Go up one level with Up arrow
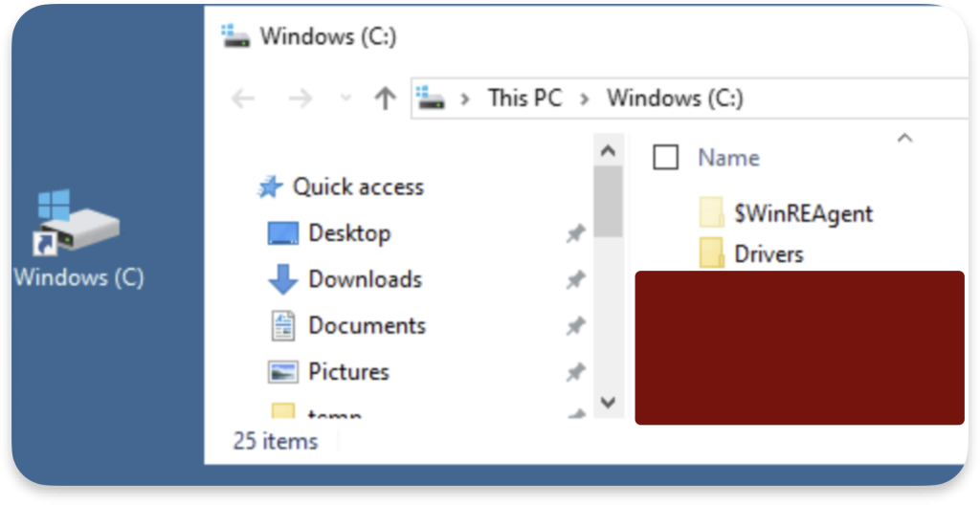Viewport: 980px width, 505px height. [385, 99]
